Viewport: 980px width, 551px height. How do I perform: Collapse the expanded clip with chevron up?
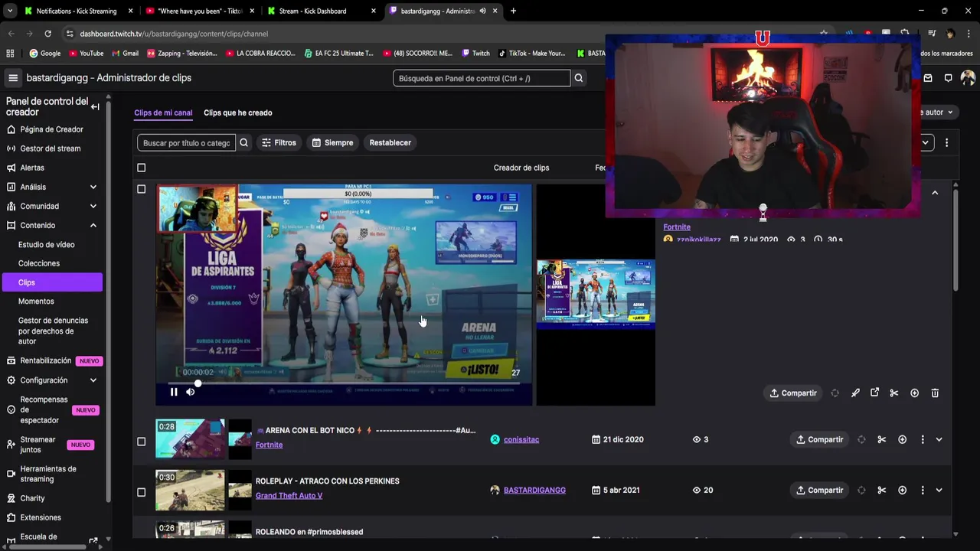(x=935, y=193)
